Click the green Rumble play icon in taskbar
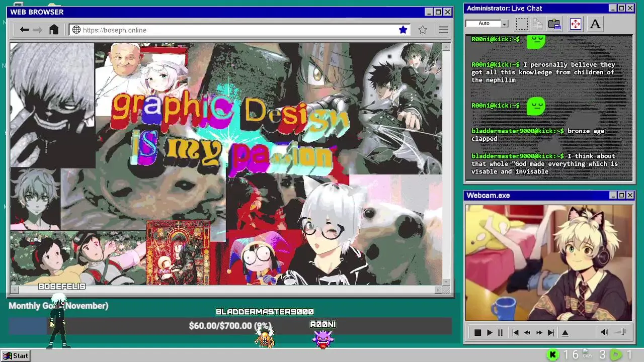Viewport: 644px width, 362px height. click(616, 355)
